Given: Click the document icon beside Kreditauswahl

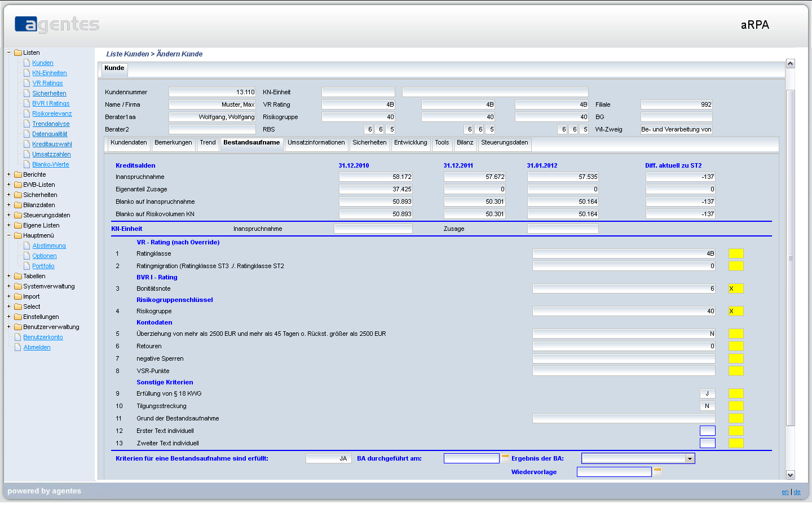Looking at the screenshot, I should pyautogui.click(x=27, y=144).
